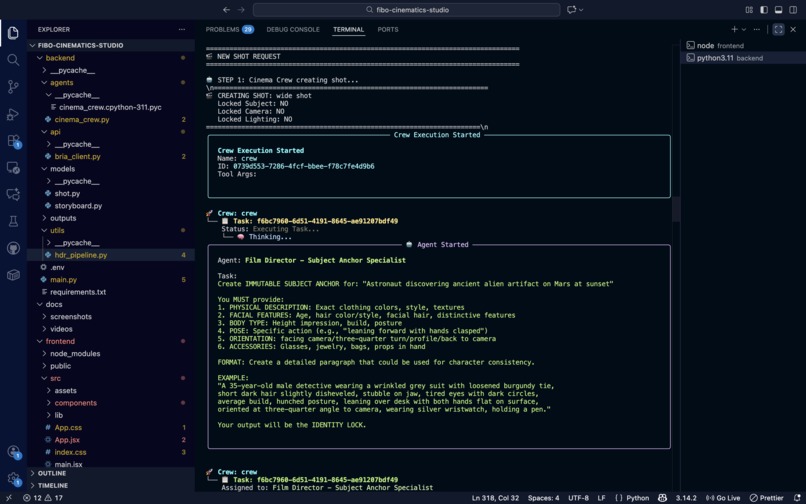This screenshot has height=504, width=806.
Task: Click Customize Layout icon in title bar
Action: 749,10
